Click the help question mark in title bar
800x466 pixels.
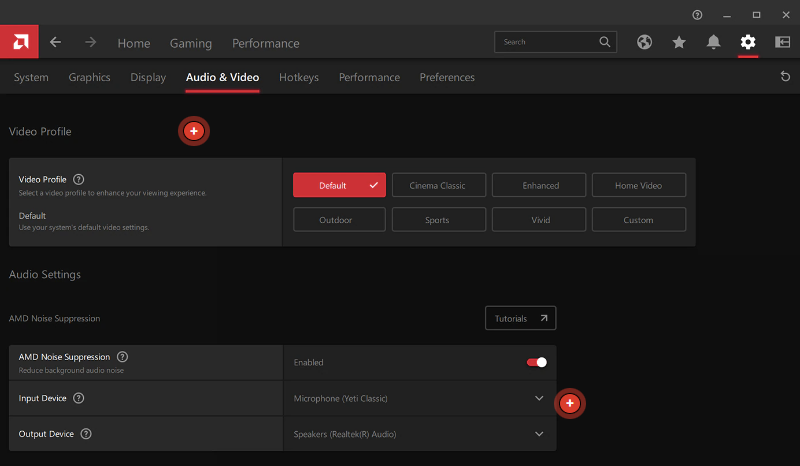tap(697, 15)
